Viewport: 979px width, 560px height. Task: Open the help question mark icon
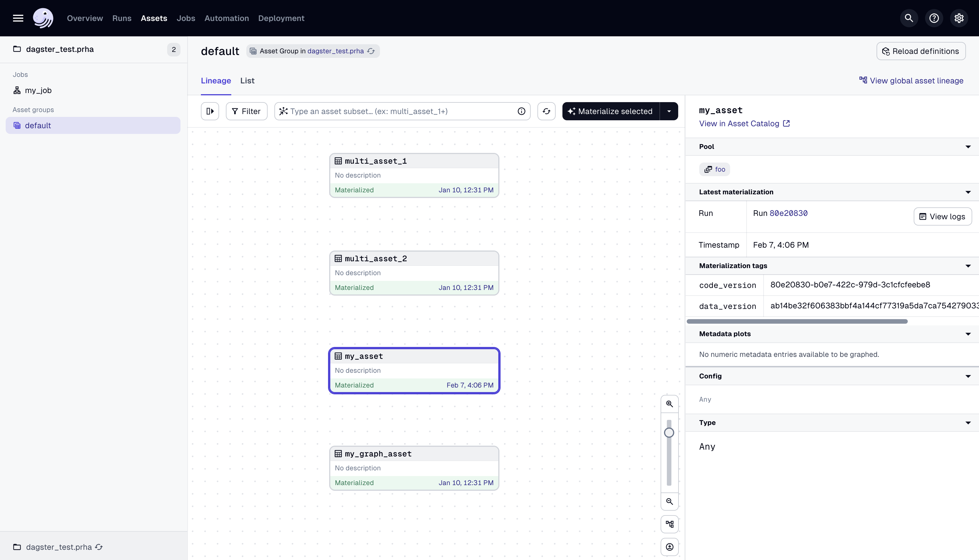(934, 18)
